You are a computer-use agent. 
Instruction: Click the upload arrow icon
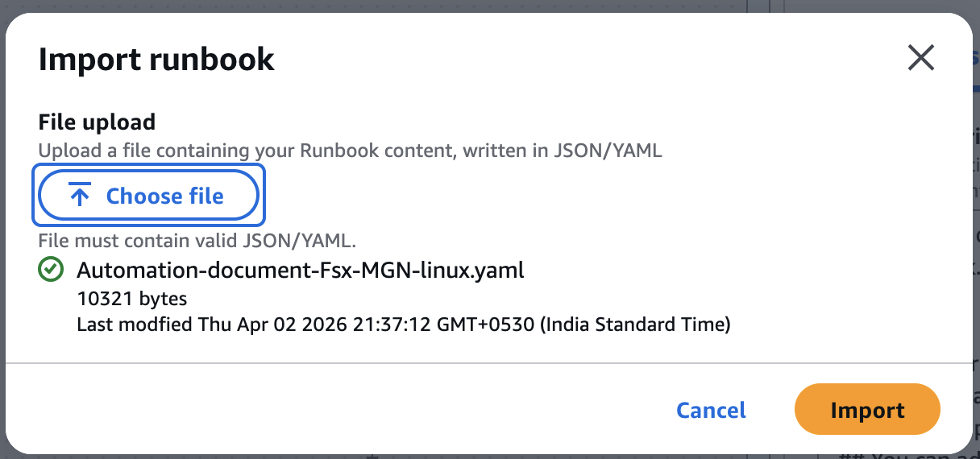[x=79, y=196]
